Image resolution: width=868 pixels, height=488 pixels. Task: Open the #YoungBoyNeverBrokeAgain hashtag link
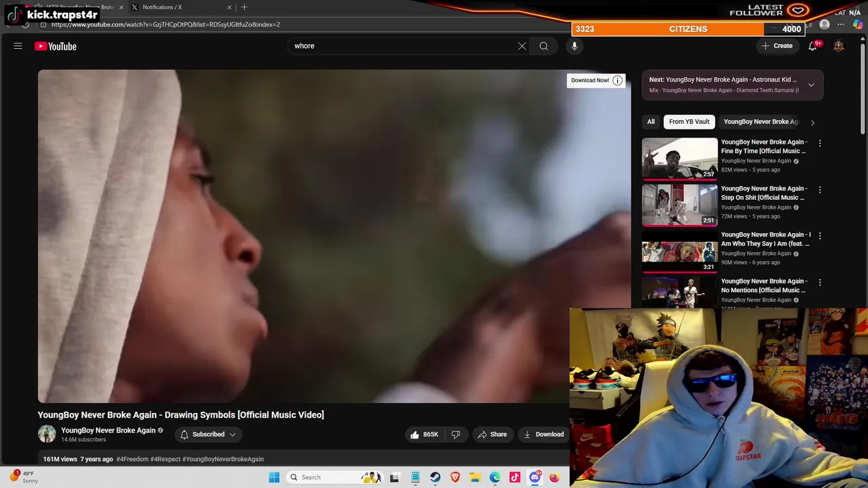pyautogui.click(x=222, y=460)
